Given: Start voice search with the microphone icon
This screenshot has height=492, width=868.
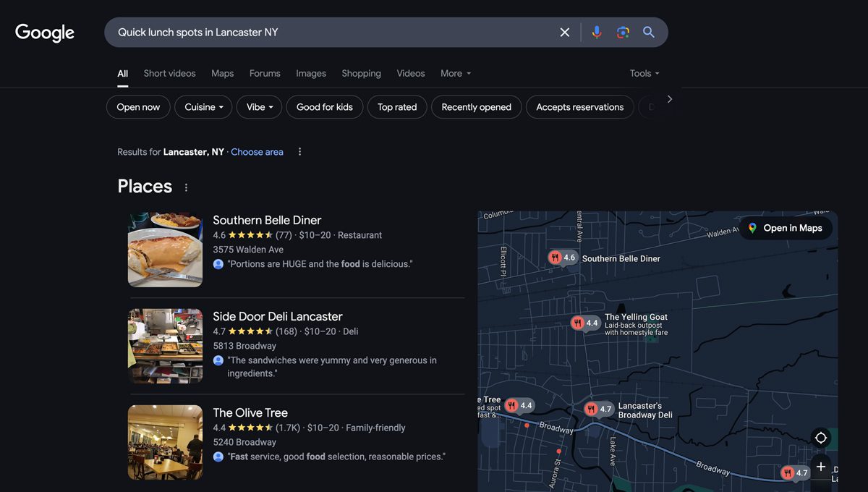Looking at the screenshot, I should point(597,33).
